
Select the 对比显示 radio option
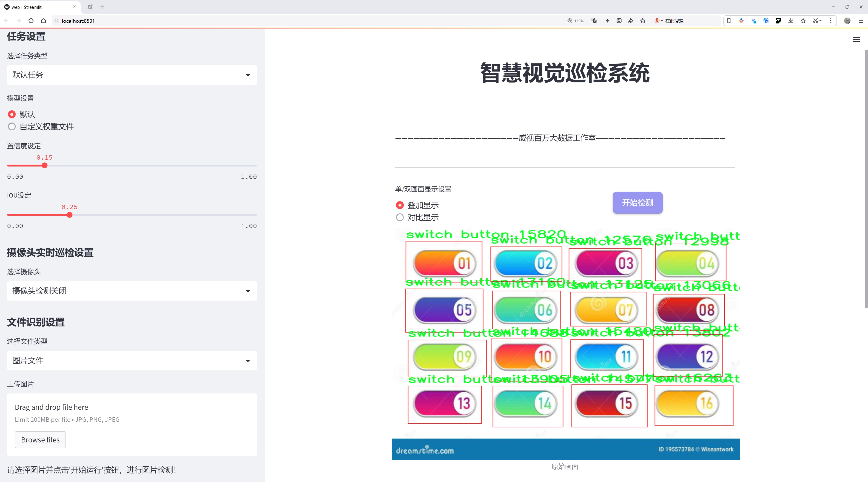point(400,217)
